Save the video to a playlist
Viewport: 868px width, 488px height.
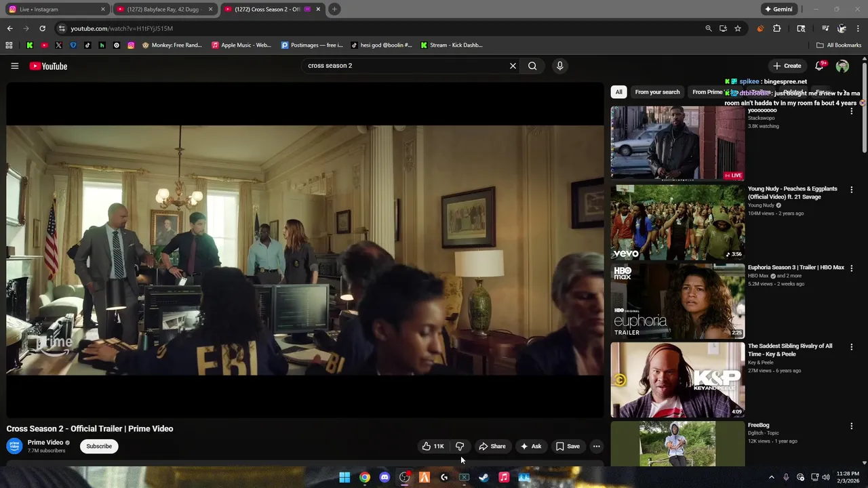pos(568,446)
